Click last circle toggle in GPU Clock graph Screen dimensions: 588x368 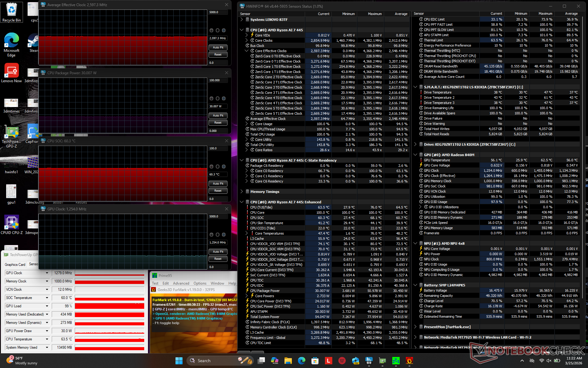pos(224,235)
